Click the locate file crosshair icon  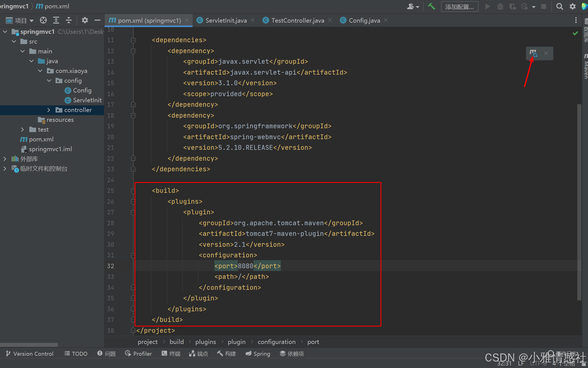(43, 20)
